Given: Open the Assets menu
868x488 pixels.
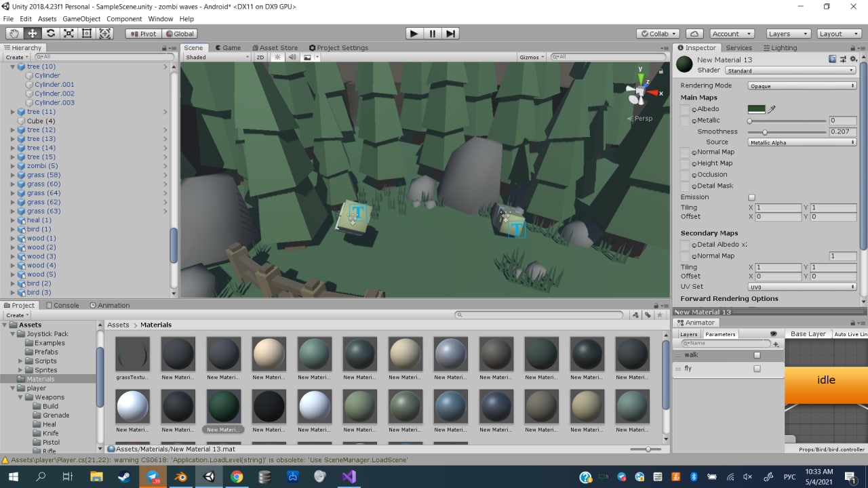Looking at the screenshot, I should pos(47,19).
